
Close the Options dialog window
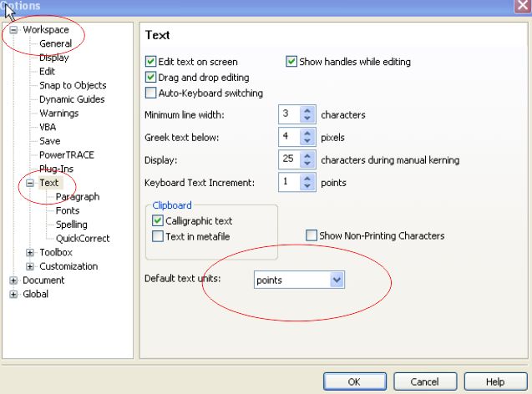pos(523,6)
